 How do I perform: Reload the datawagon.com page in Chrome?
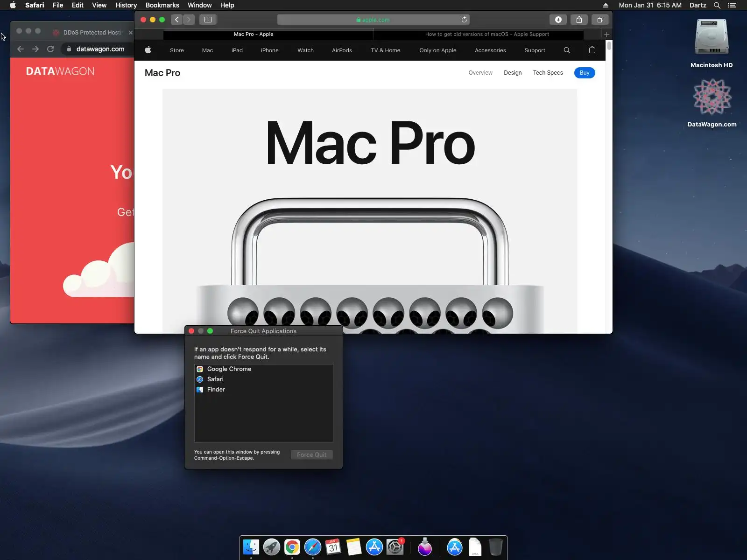click(50, 49)
